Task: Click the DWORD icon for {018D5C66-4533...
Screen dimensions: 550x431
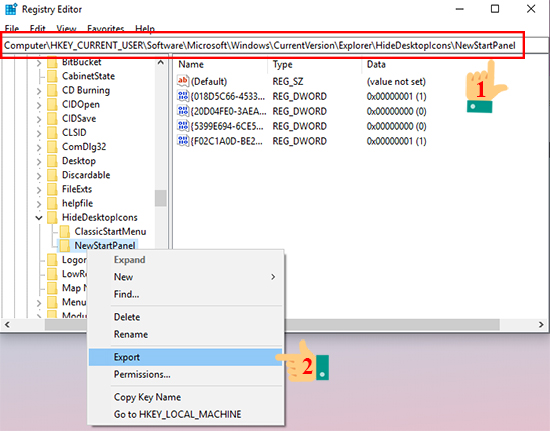Action: point(183,96)
